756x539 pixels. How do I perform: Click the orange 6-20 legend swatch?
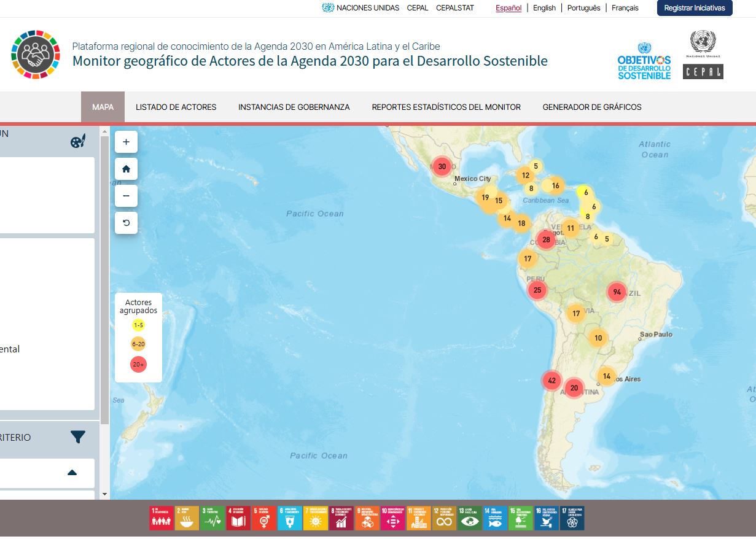[x=138, y=344]
